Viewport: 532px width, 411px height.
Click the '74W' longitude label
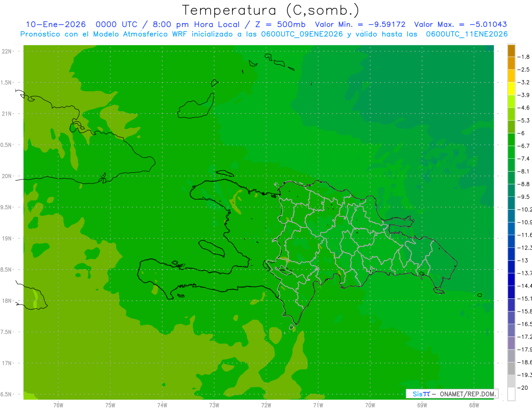(162, 405)
